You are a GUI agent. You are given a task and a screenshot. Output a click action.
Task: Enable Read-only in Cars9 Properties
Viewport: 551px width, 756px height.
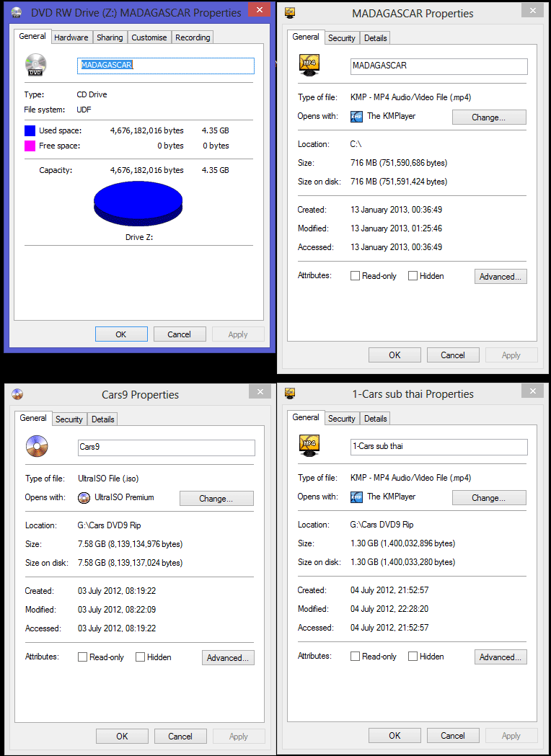click(82, 657)
